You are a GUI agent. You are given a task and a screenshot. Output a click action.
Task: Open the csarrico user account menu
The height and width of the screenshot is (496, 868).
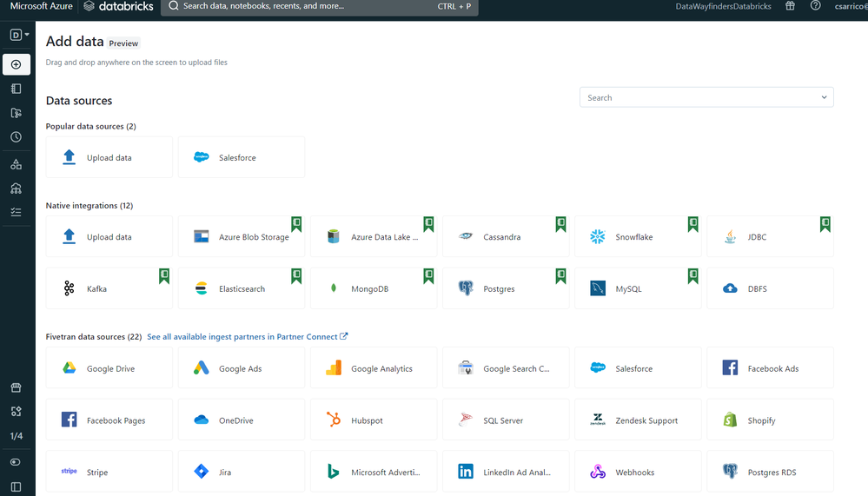[x=851, y=6]
